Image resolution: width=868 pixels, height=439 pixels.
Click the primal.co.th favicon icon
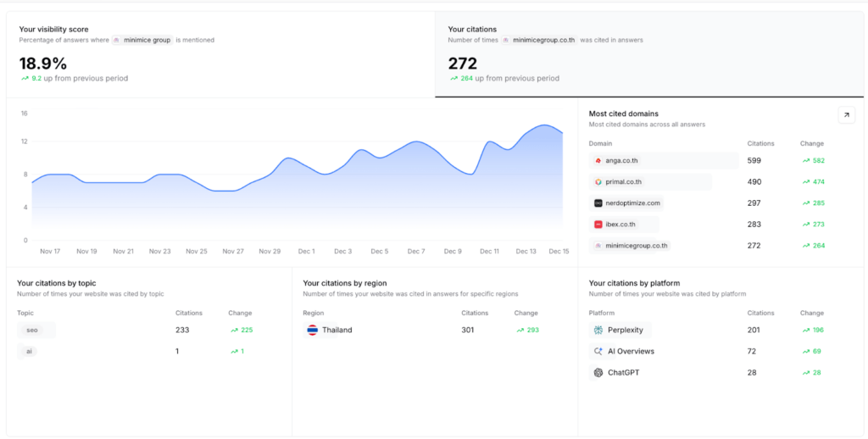click(x=598, y=181)
